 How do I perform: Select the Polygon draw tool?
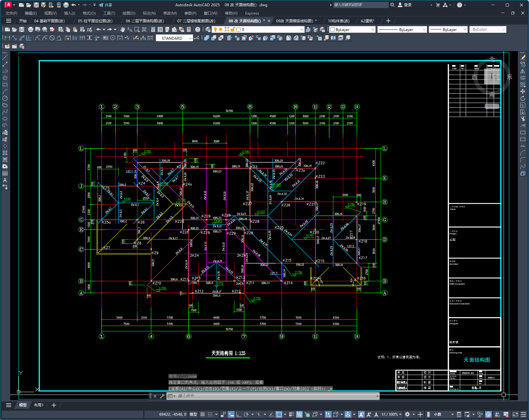5,78
